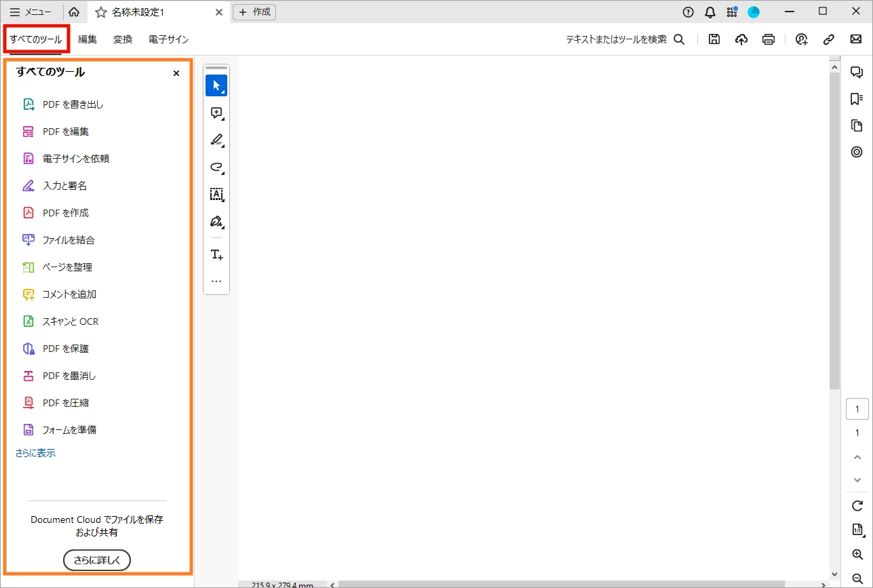Screen dimensions: 873x588
Task: Open the page display 1:1 options
Action: (x=857, y=530)
